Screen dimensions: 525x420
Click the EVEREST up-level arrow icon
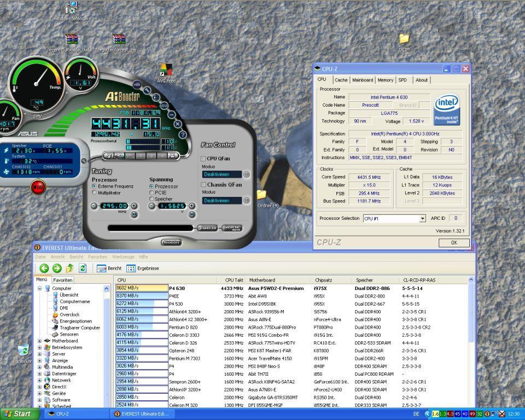tap(69, 268)
